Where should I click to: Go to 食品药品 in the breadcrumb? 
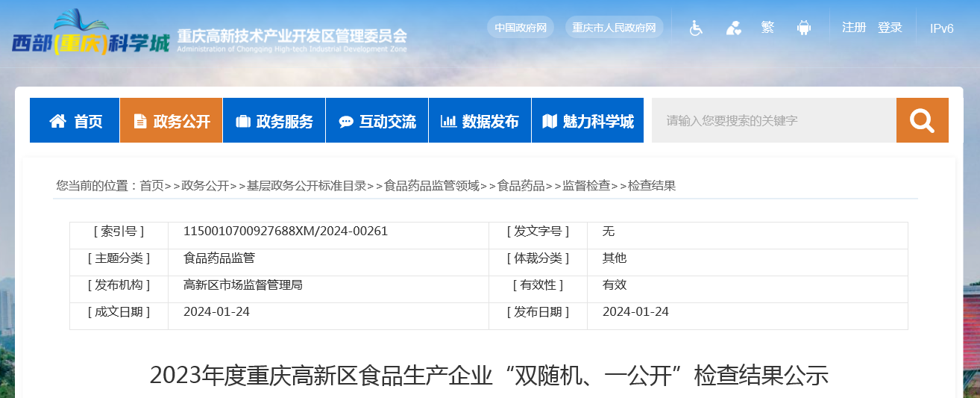521,186
